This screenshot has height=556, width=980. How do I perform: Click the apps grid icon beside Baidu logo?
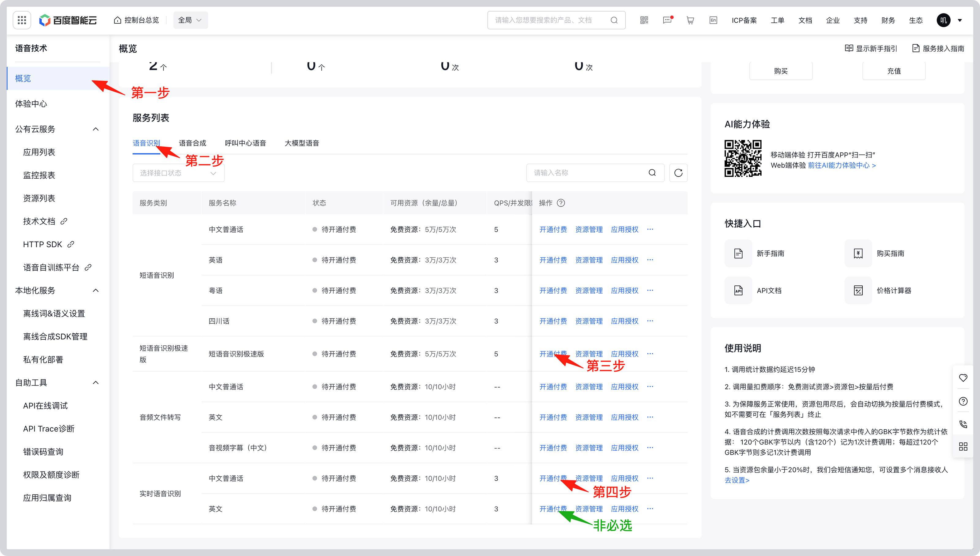[22, 20]
